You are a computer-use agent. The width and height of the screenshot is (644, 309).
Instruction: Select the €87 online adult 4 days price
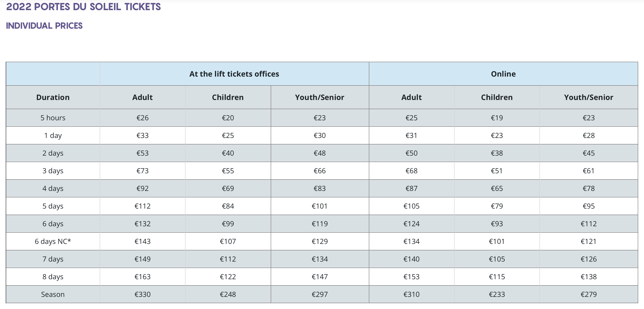click(x=412, y=188)
